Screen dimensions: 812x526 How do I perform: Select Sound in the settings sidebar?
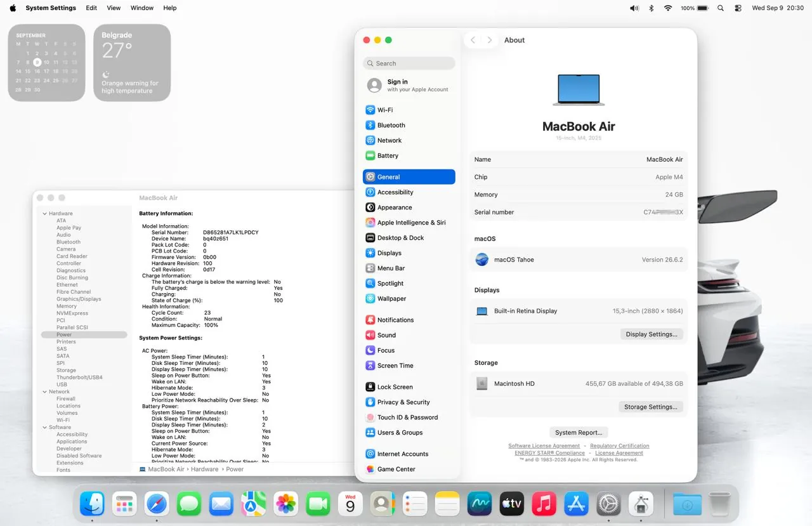point(409,335)
